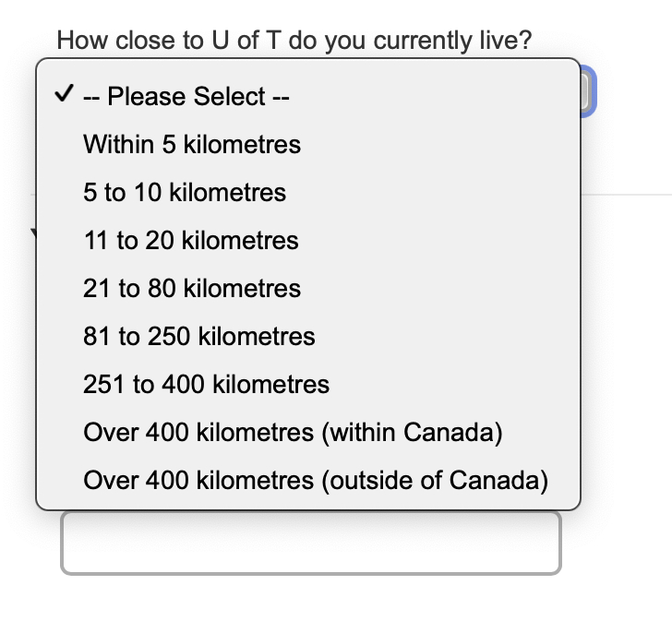Choose "Within 5 kilometres" from the list
The width and height of the screenshot is (672, 633).
point(192,145)
